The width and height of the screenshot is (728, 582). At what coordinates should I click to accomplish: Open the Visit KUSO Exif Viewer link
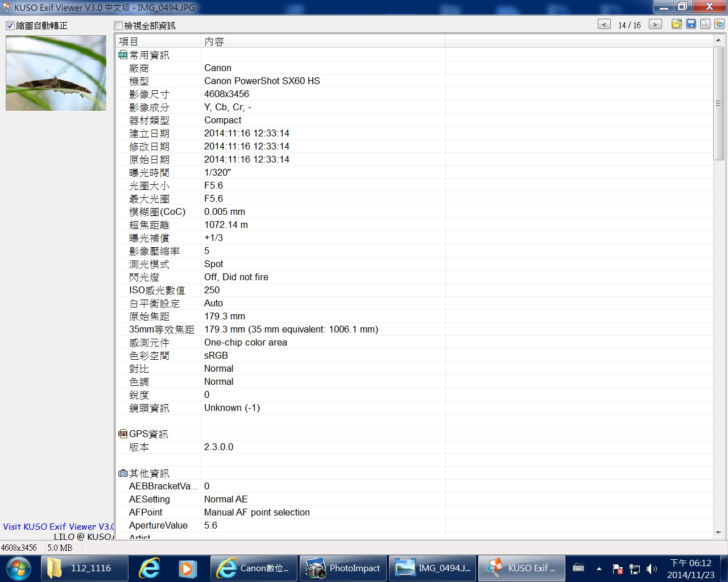[x=59, y=526]
